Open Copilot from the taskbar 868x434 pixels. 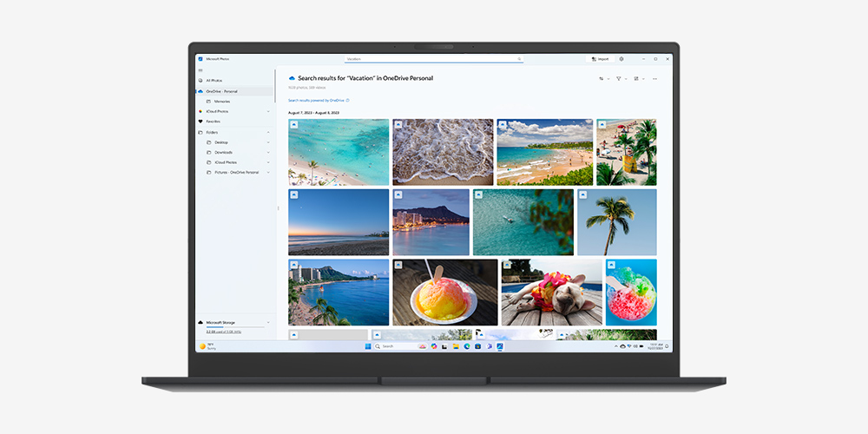click(x=434, y=346)
